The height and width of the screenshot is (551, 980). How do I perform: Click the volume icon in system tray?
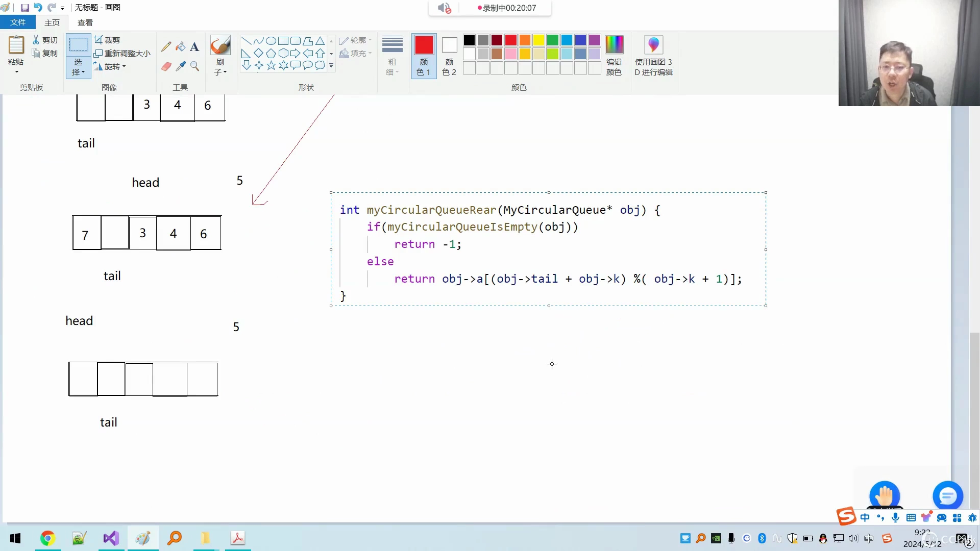coord(853,538)
